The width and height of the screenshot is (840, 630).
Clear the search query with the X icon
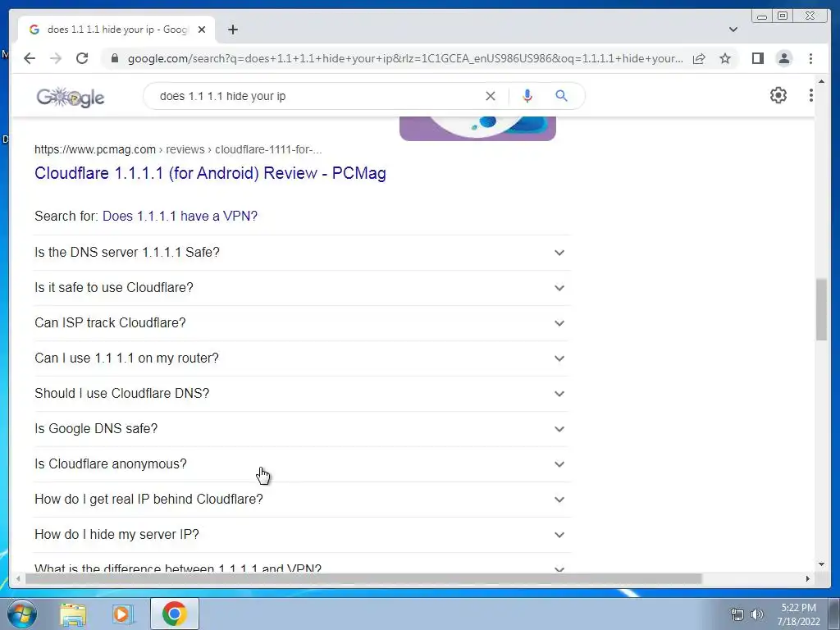click(491, 96)
